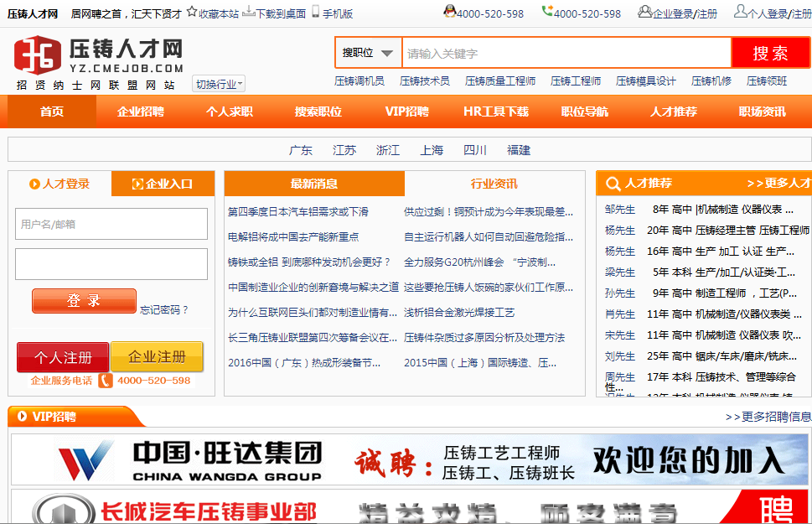Click the red 搜索 button
812x524 pixels.
[770, 53]
